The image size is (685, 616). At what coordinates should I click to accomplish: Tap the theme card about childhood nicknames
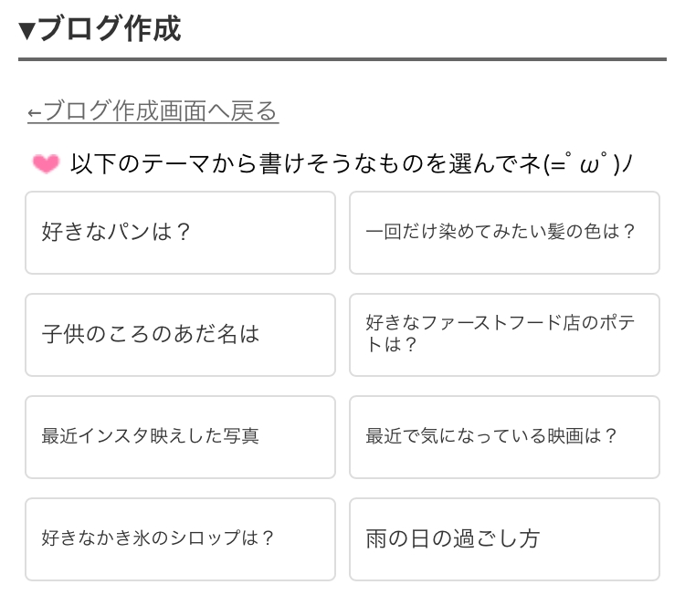(x=181, y=335)
